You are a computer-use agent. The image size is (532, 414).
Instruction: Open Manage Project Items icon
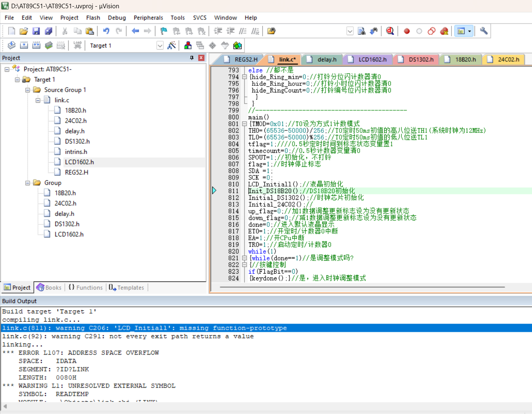tap(188, 45)
